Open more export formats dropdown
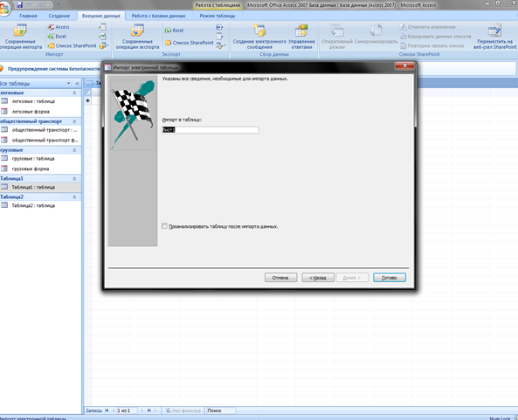518x420 pixels. point(221,45)
